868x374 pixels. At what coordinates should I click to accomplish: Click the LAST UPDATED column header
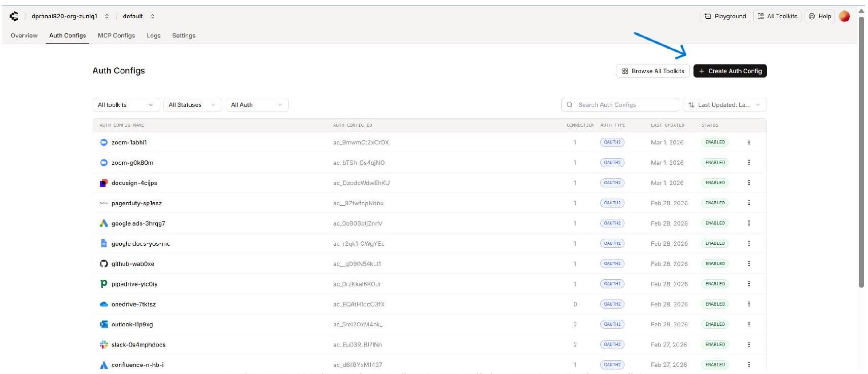pos(668,125)
